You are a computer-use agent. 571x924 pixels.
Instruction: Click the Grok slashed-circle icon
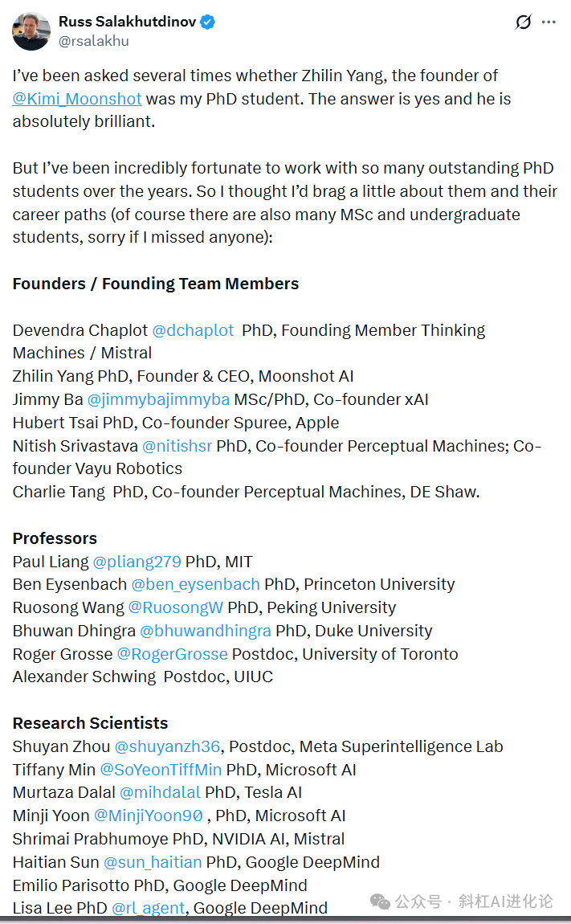524,22
